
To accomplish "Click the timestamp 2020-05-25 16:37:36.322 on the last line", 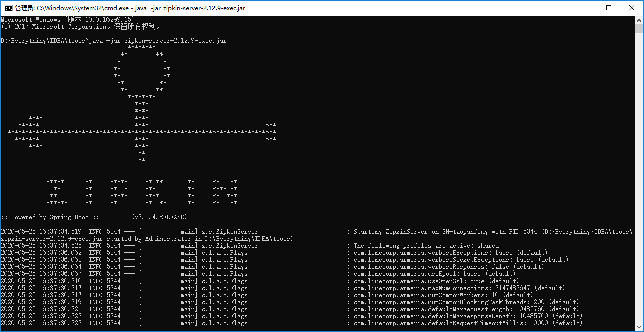I will click(x=41, y=323).
